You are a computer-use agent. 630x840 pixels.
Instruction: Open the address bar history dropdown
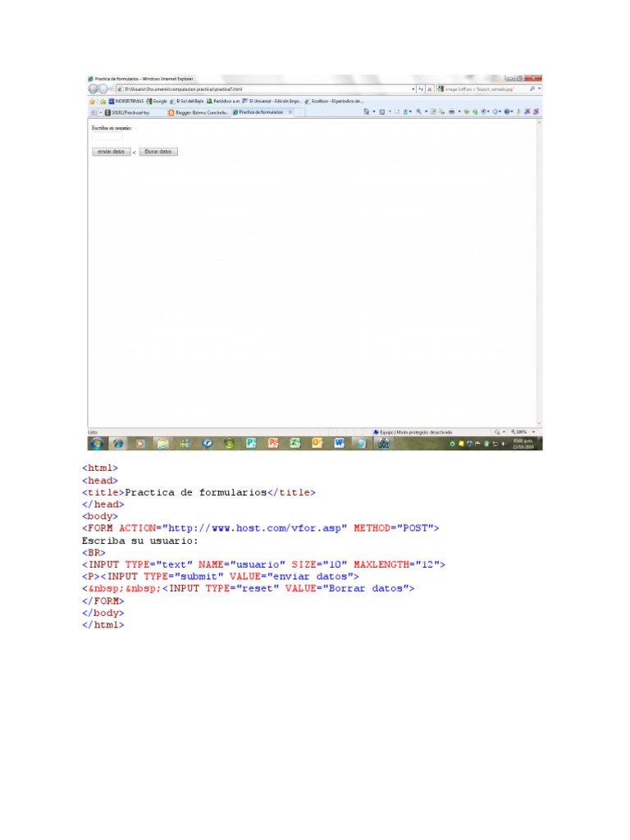pyautogui.click(x=413, y=89)
